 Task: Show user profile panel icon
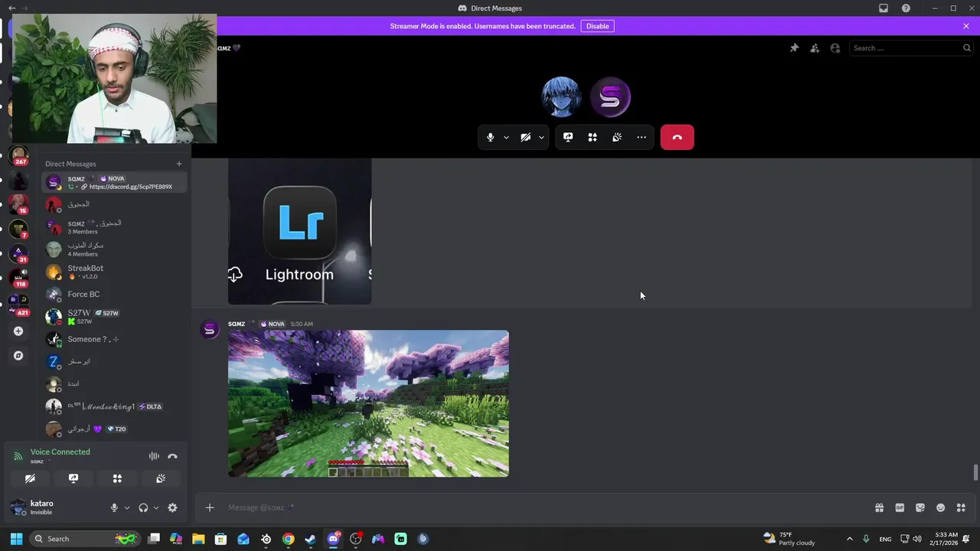(x=835, y=47)
